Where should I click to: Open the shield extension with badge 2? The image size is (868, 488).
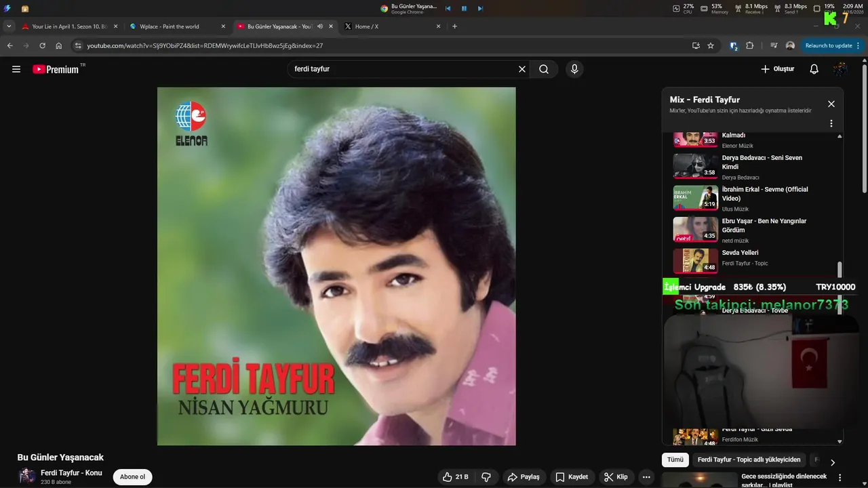(734, 46)
